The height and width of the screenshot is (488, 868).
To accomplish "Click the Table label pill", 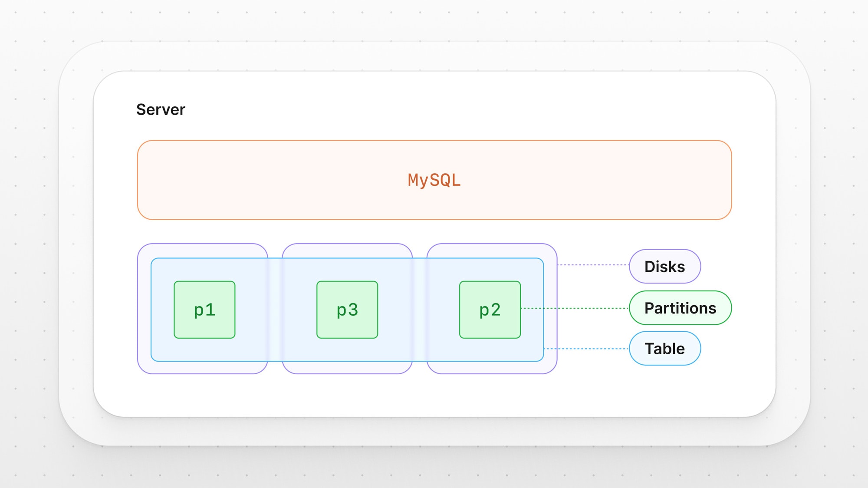I will point(664,348).
